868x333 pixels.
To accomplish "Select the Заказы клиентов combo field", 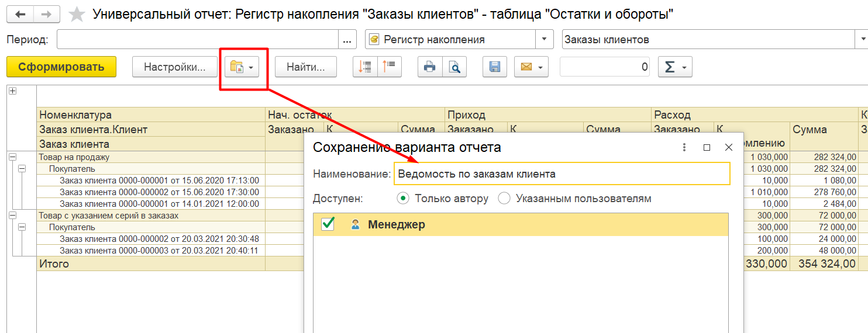I will pos(708,40).
